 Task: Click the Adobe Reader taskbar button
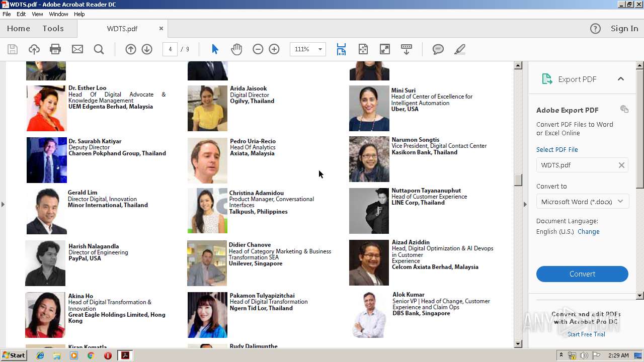125,355
